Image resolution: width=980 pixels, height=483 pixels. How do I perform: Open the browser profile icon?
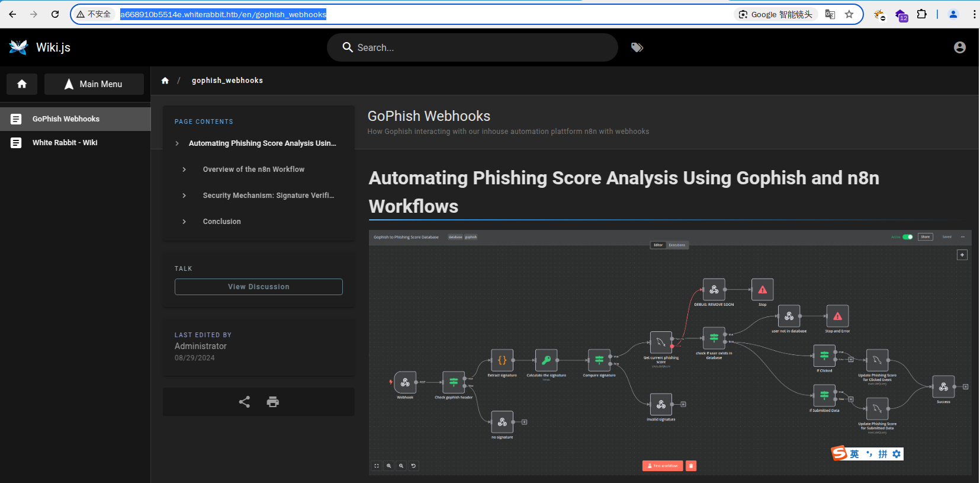[x=953, y=14]
